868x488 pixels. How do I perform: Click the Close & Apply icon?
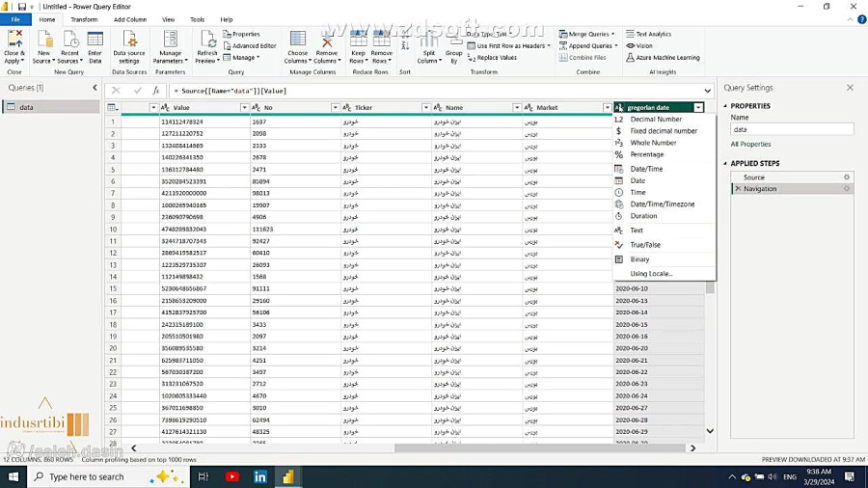14,47
